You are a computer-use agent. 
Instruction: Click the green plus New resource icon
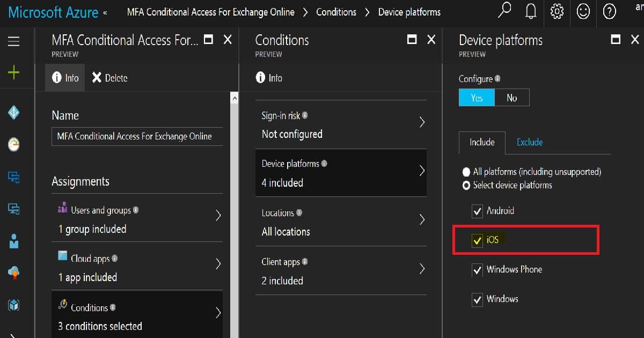point(13,73)
